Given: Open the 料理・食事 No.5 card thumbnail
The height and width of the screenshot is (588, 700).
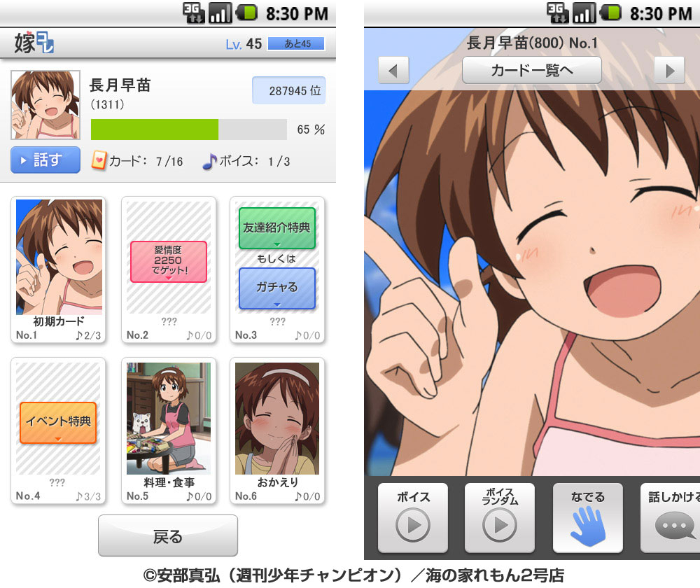Looking at the screenshot, I should click(x=169, y=418).
